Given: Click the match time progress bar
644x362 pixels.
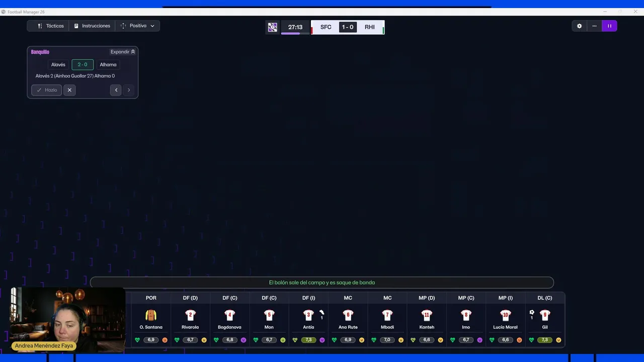Looking at the screenshot, I should 295,34.
